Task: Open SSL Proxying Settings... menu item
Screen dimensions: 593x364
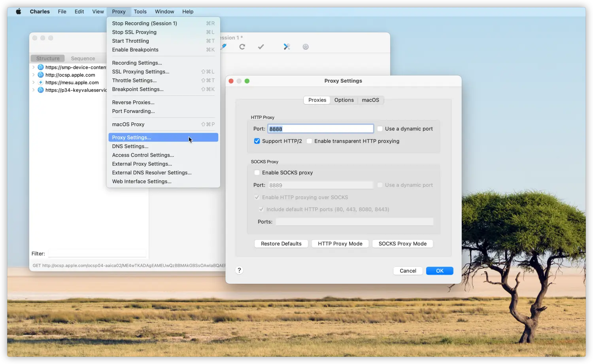Action: (163, 72)
